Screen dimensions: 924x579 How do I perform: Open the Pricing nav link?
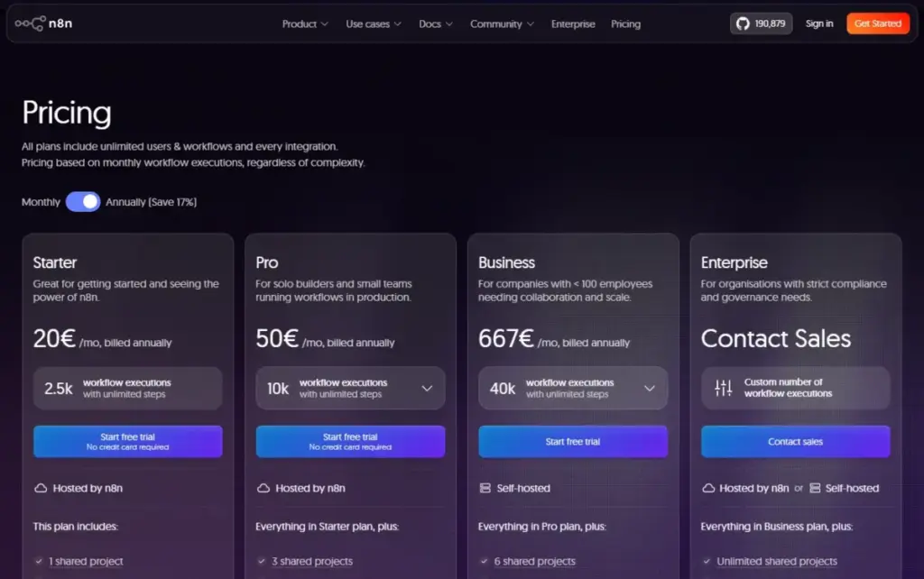click(x=625, y=24)
